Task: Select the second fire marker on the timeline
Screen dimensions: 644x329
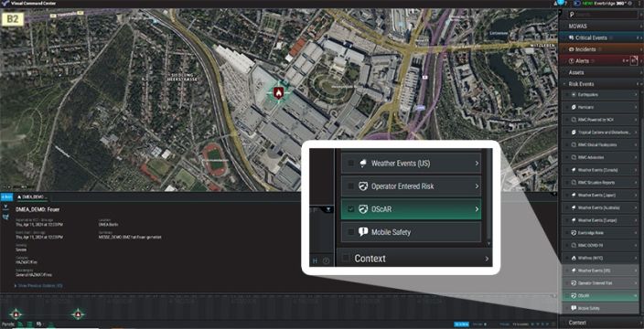Action: click(x=78, y=314)
